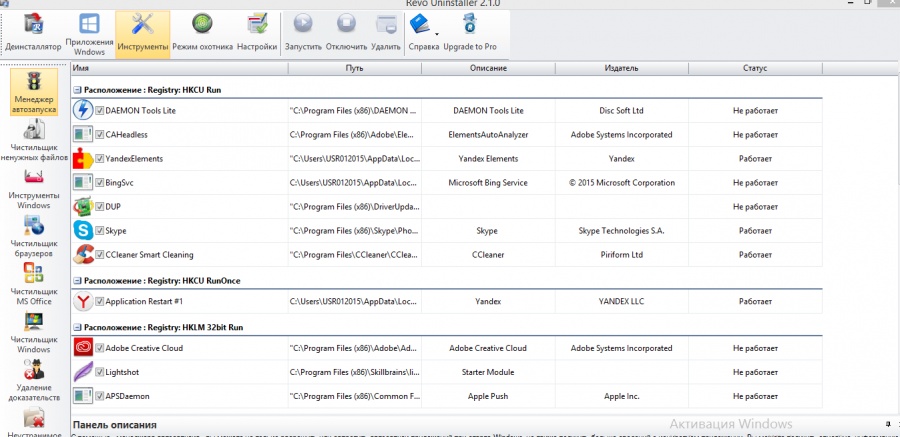The image size is (900, 437).
Task: Open Настройки settings
Action: click(257, 34)
